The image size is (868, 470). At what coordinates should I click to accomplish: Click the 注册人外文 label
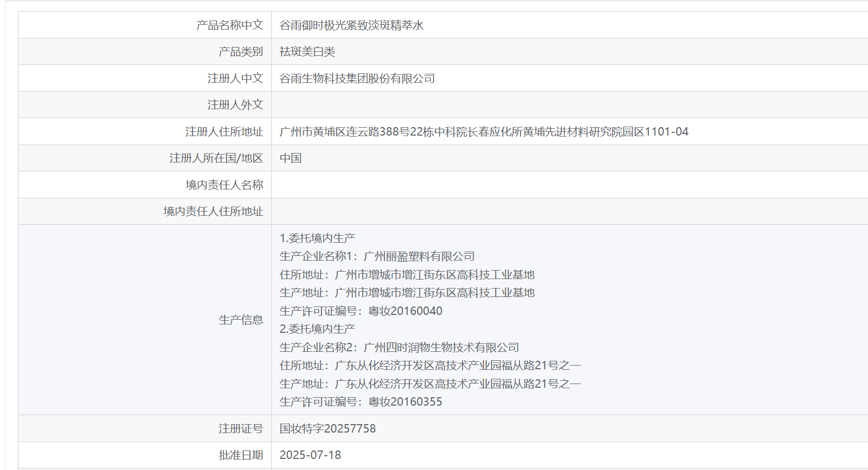235,105
